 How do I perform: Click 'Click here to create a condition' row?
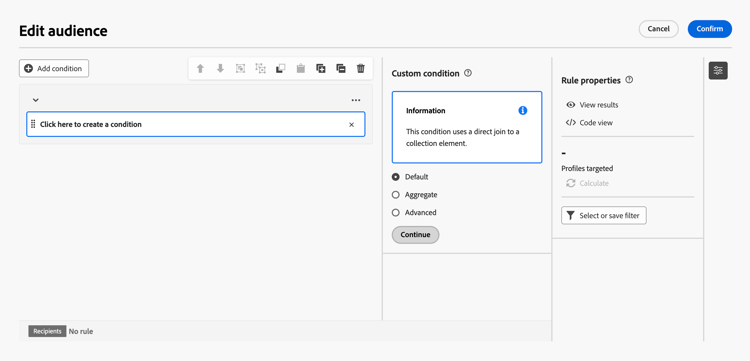(x=196, y=124)
